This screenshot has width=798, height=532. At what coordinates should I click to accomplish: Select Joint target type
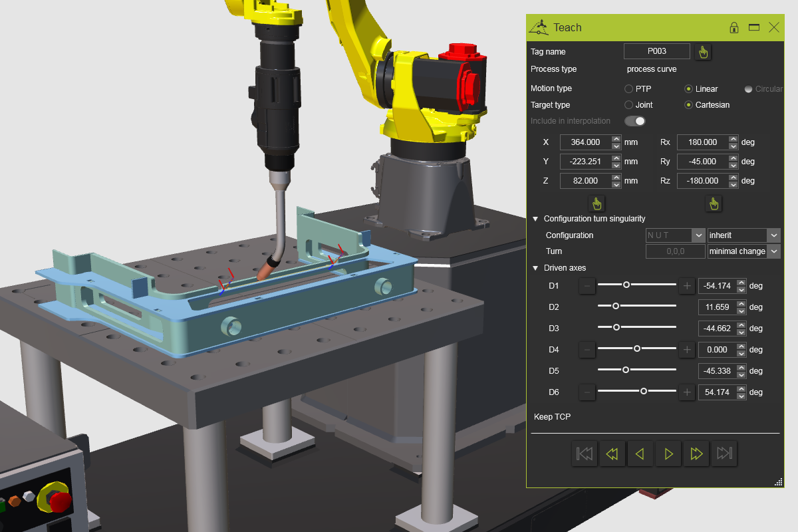pyautogui.click(x=628, y=105)
